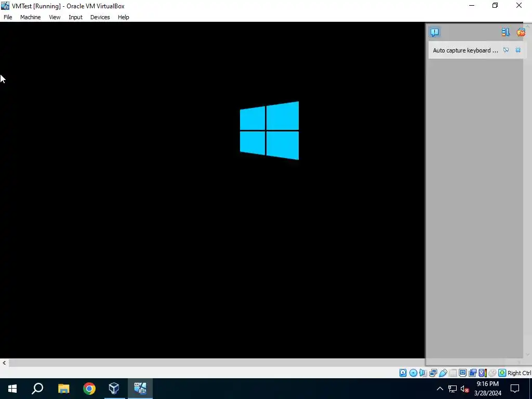
Task: Click the CPU virtualization indicator
Action: pos(483,373)
